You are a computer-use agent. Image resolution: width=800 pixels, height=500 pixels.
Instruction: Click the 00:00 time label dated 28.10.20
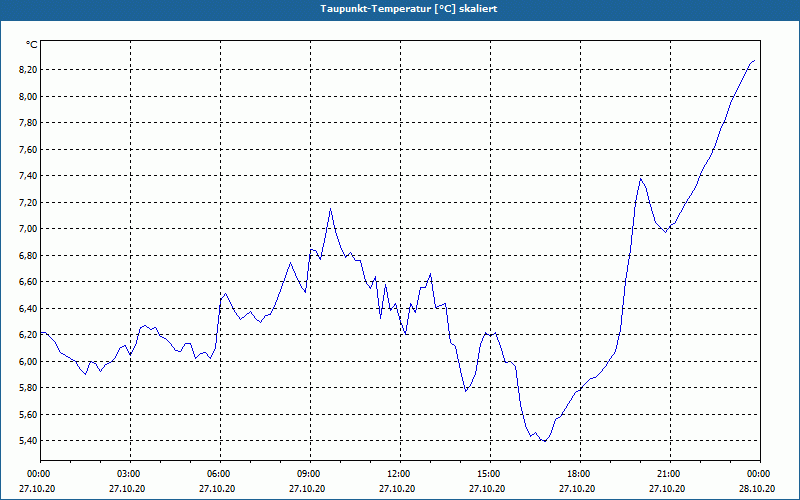[760, 474]
